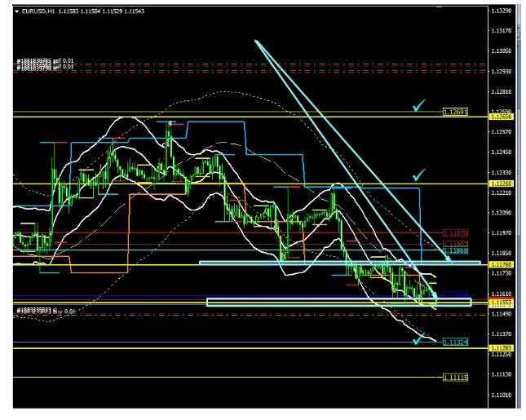Select the 1.12260 yellow price label
The width and height of the screenshot is (526, 420).
[499, 183]
